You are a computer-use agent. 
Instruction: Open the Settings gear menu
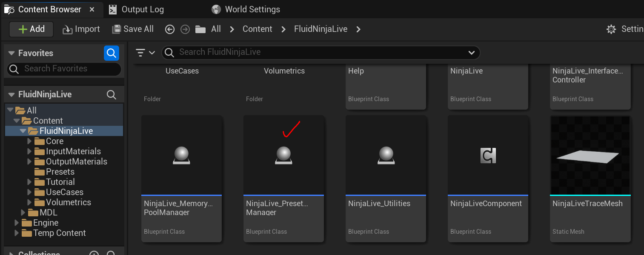(x=625, y=29)
